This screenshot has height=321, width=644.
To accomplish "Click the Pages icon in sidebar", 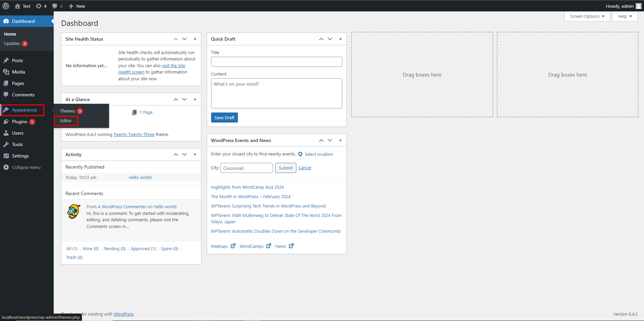I will click(x=6, y=83).
